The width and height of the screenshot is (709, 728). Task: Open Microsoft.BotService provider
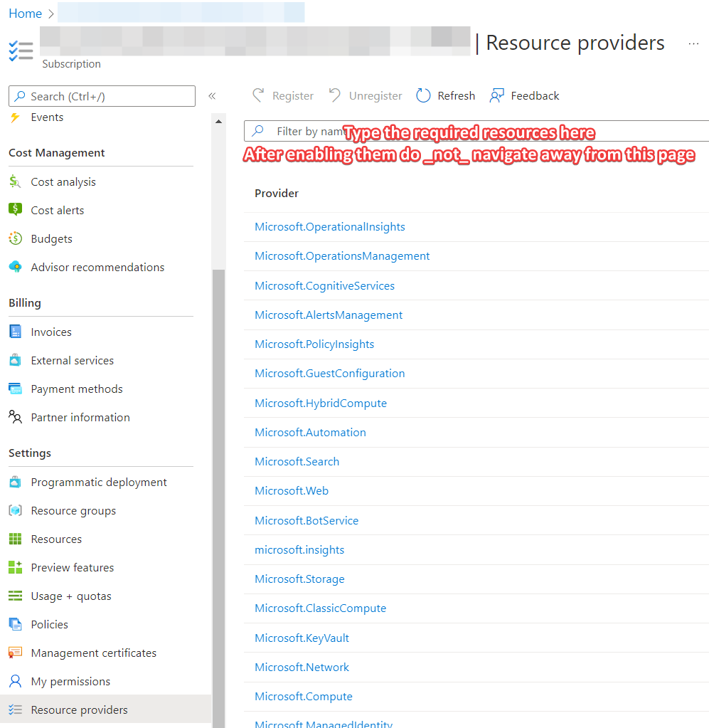306,520
